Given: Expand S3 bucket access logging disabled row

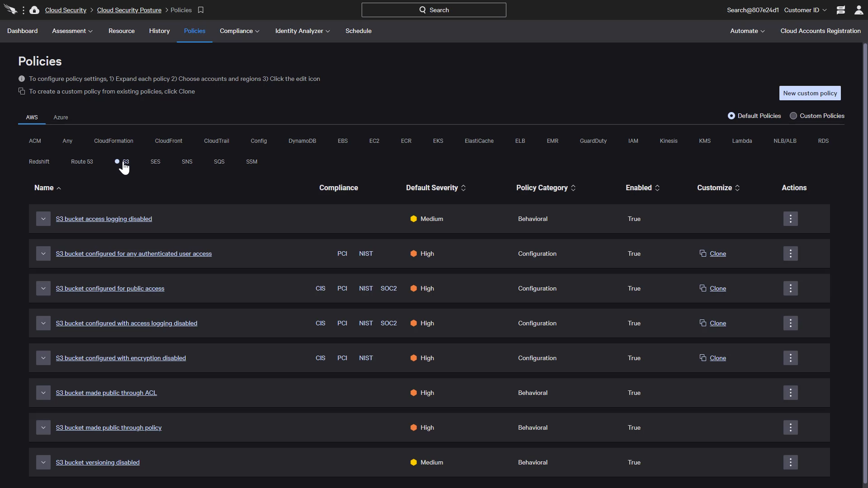Looking at the screenshot, I should click(43, 219).
